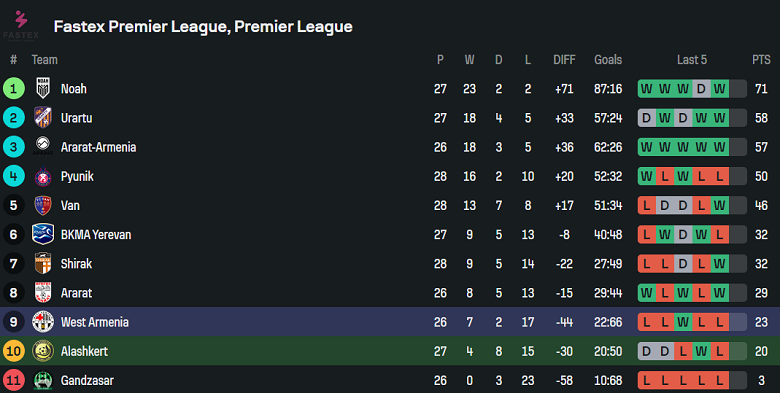Select BKMA Yerevan crest icon
780x393 pixels.
43,234
